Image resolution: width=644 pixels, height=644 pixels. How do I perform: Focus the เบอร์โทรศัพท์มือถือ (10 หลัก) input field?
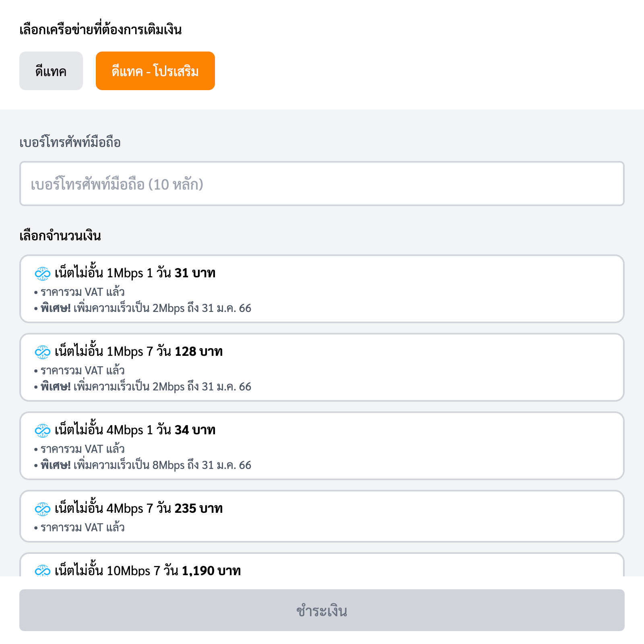click(322, 184)
